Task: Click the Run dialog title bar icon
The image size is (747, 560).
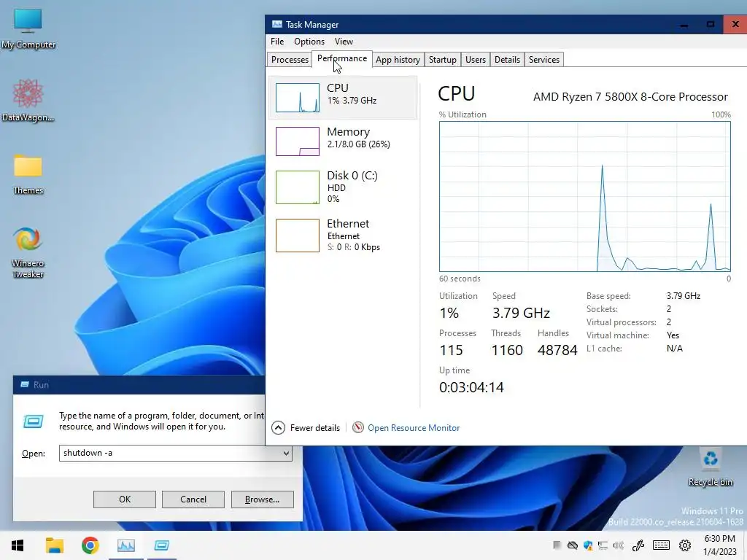Action: point(25,384)
